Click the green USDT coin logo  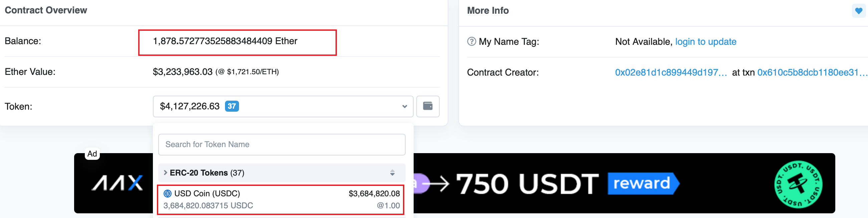click(798, 184)
